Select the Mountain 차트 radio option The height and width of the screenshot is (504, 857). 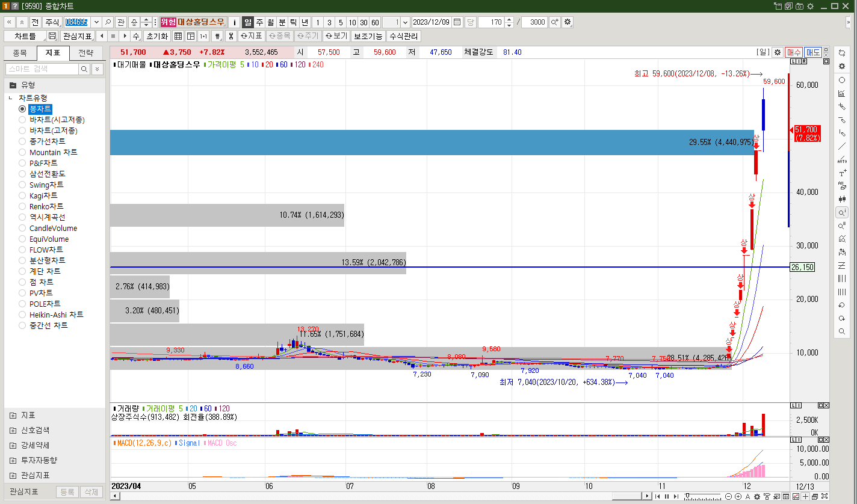[x=22, y=152]
